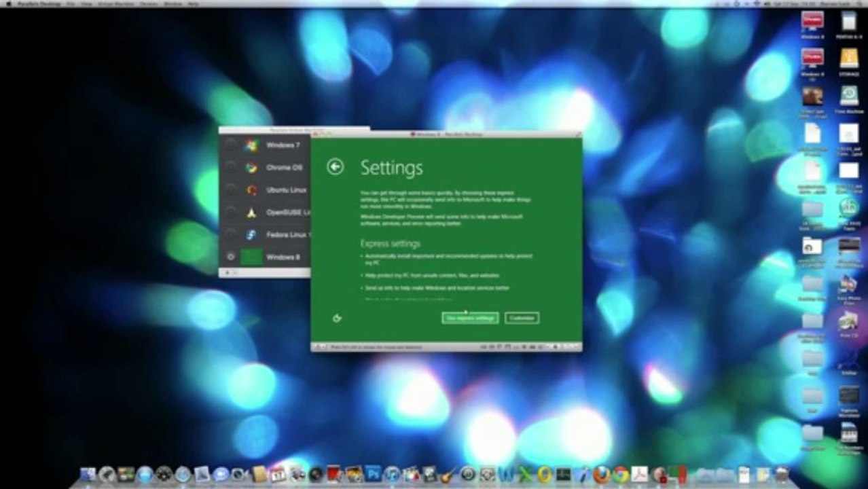This screenshot has width=868, height=489.
Task: Click the Windows 8 green thumbnail in list
Action: tap(252, 257)
